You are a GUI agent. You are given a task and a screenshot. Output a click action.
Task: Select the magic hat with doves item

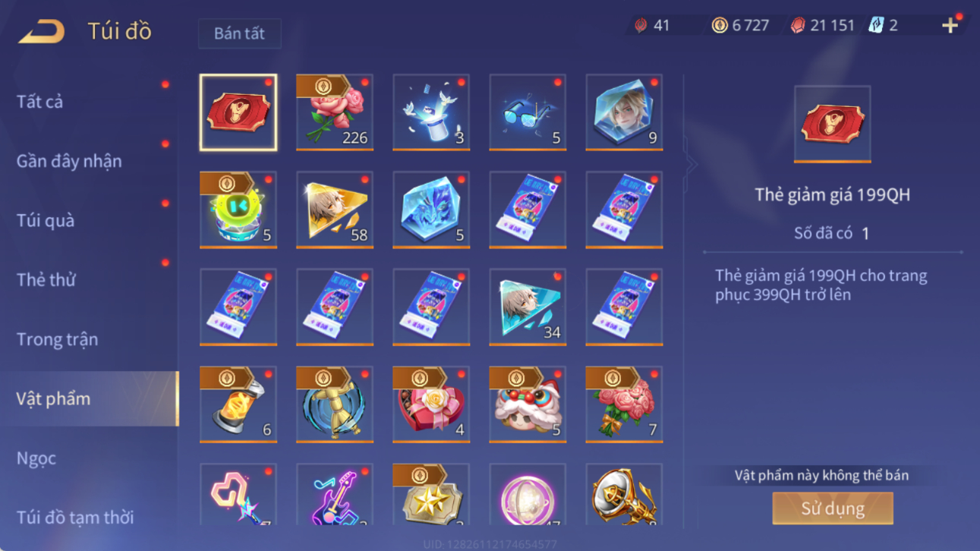click(x=431, y=112)
